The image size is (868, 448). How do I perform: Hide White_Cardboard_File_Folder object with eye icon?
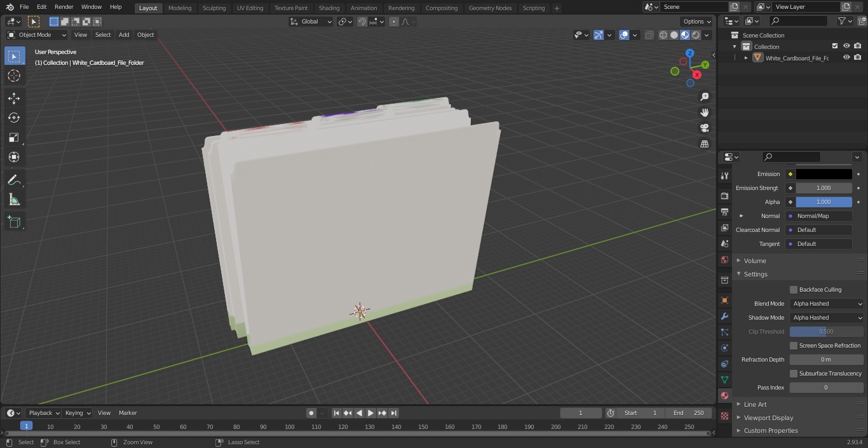846,58
